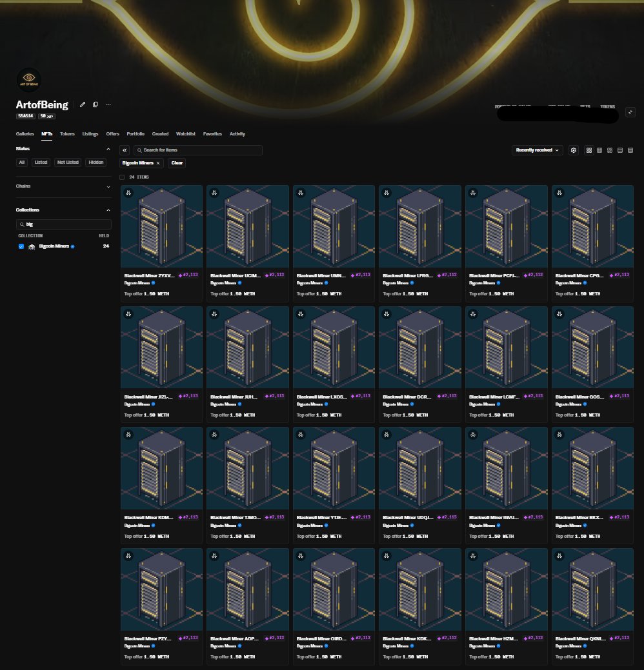Click the ArtofBeing profile avatar
This screenshot has height=670, width=644.
click(28, 79)
